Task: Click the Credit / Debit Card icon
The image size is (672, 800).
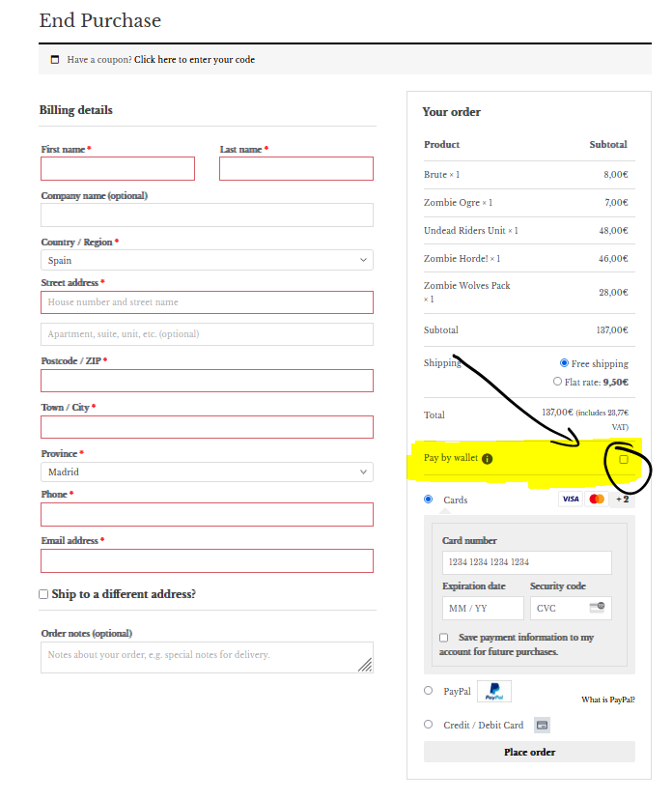Action: 542,725
